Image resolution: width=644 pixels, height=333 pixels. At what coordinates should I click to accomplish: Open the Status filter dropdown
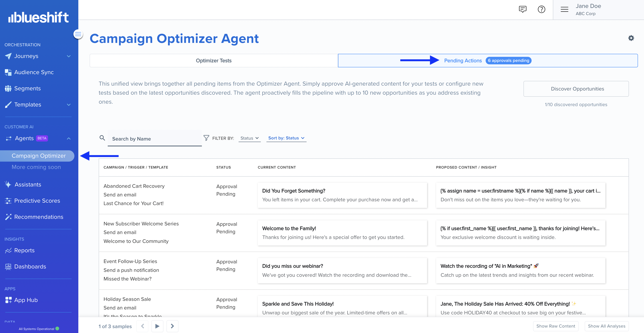(x=249, y=138)
